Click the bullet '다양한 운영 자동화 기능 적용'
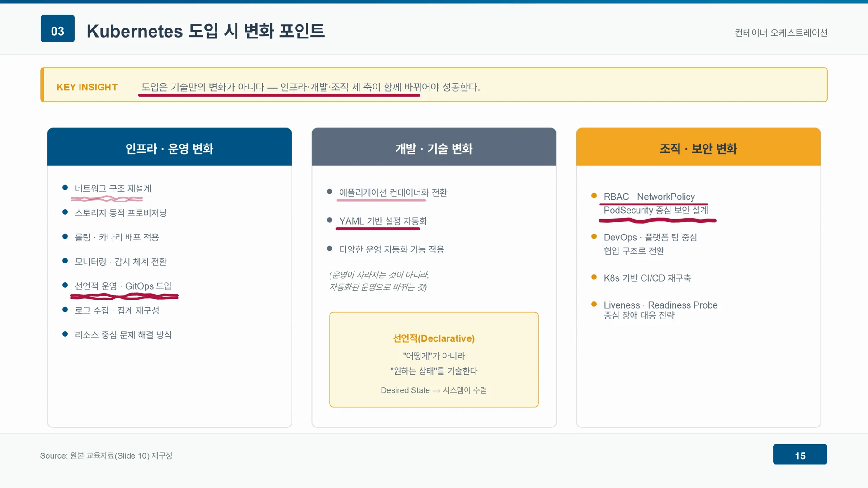The width and height of the screenshot is (868, 488). pyautogui.click(x=392, y=249)
